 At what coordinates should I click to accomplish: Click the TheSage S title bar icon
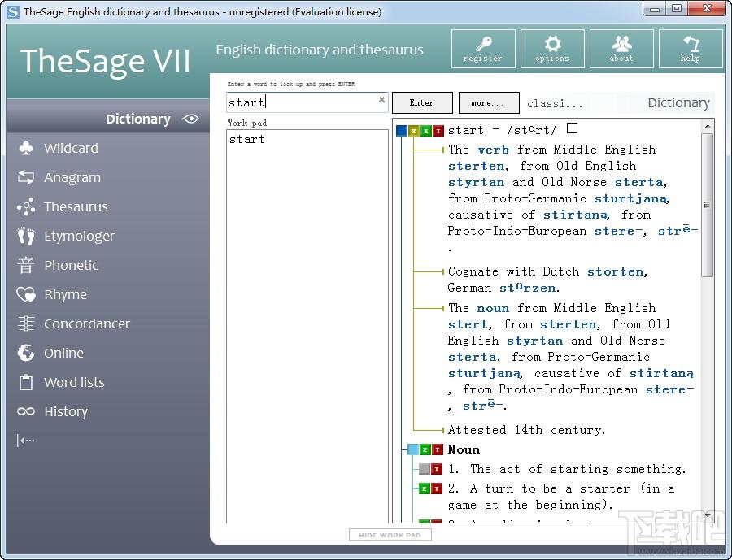pos(13,11)
